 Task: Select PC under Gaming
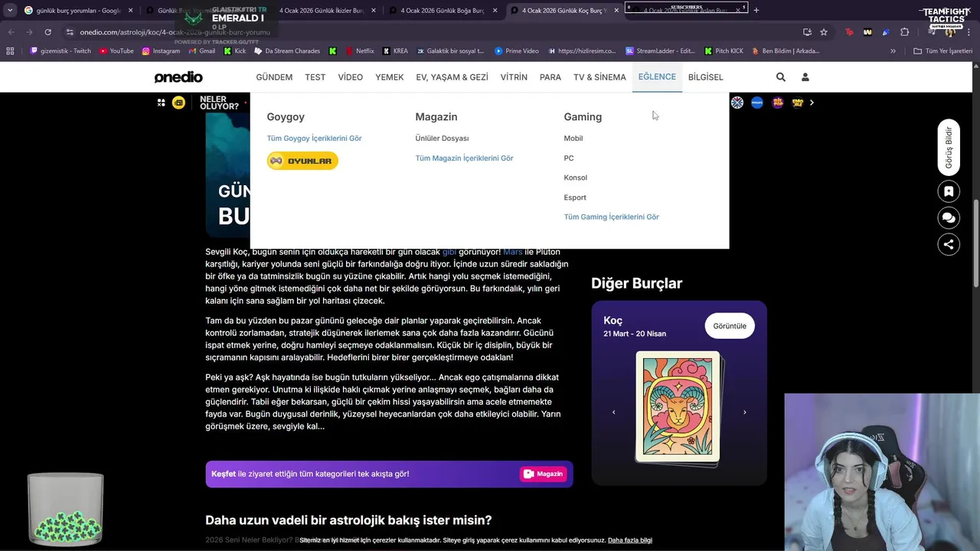tap(569, 158)
